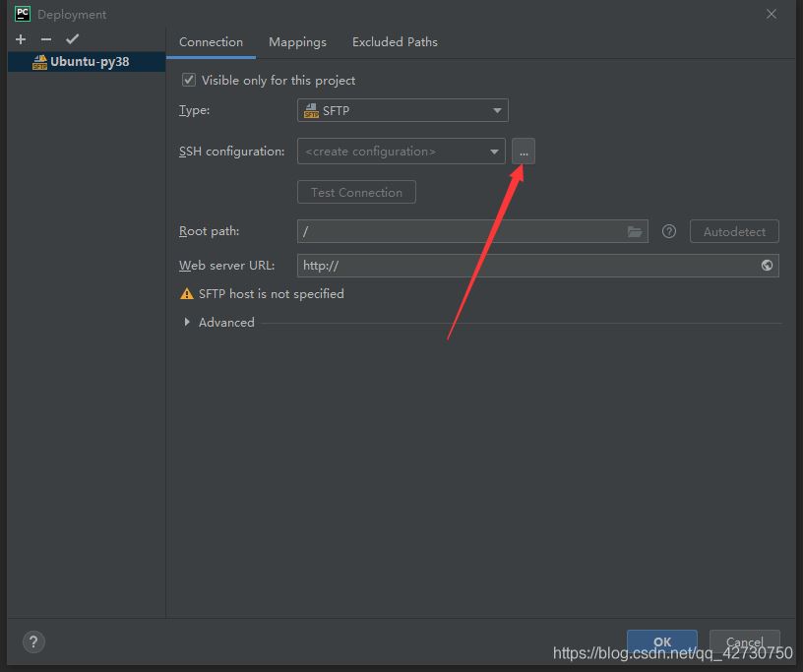This screenshot has height=672, width=803.
Task: Open dialog help via question mark button
Action: pyautogui.click(x=33, y=641)
